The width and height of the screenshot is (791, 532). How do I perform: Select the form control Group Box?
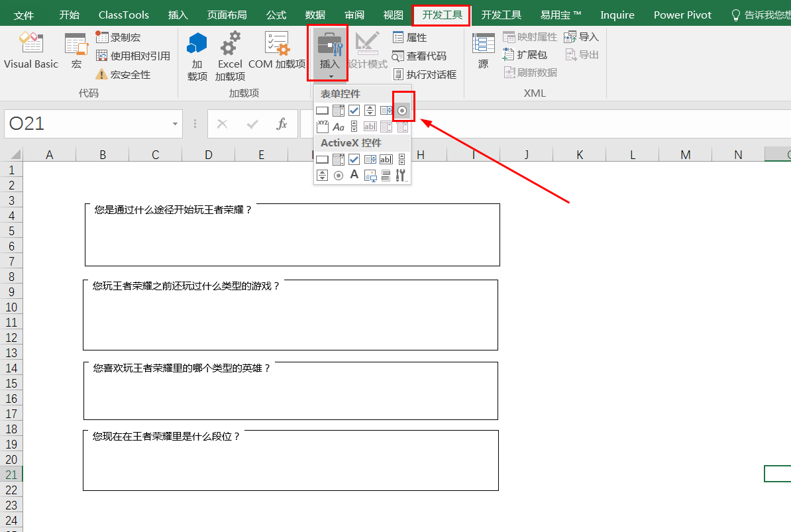pos(322,127)
